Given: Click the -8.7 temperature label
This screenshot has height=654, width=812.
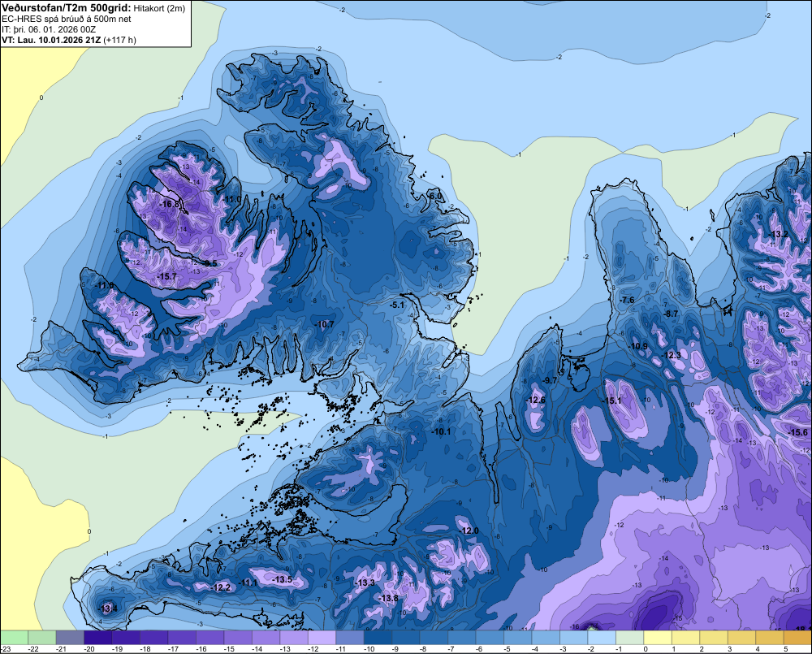Looking at the screenshot, I should 671,314.
